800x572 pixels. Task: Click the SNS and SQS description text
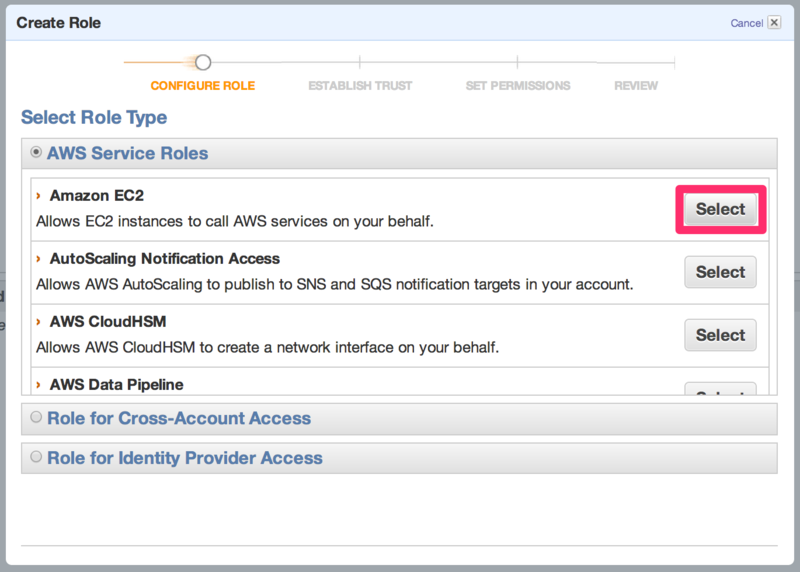pos(335,284)
